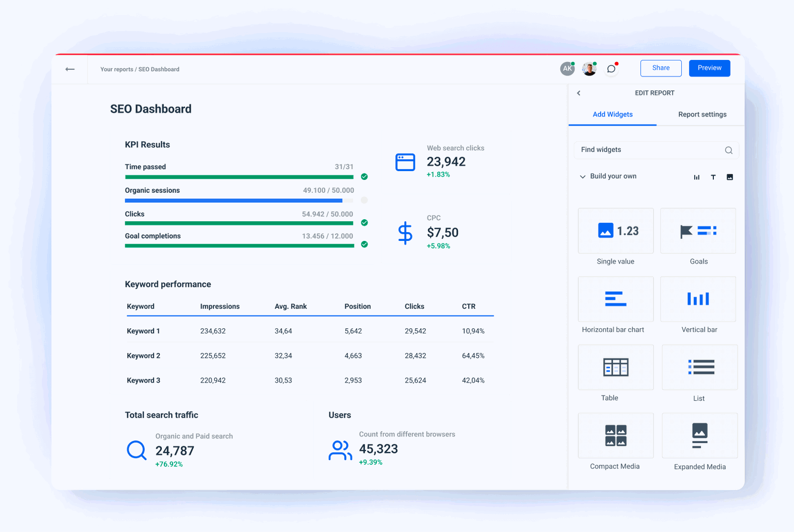This screenshot has width=794, height=532.
Task: Choose the Vertical bar widget
Action: pos(698,299)
